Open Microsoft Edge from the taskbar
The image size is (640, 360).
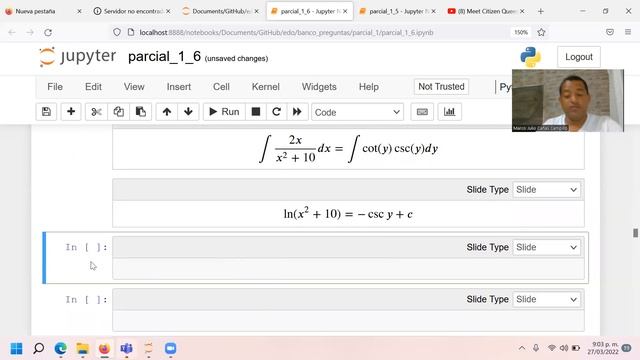(x=61, y=349)
